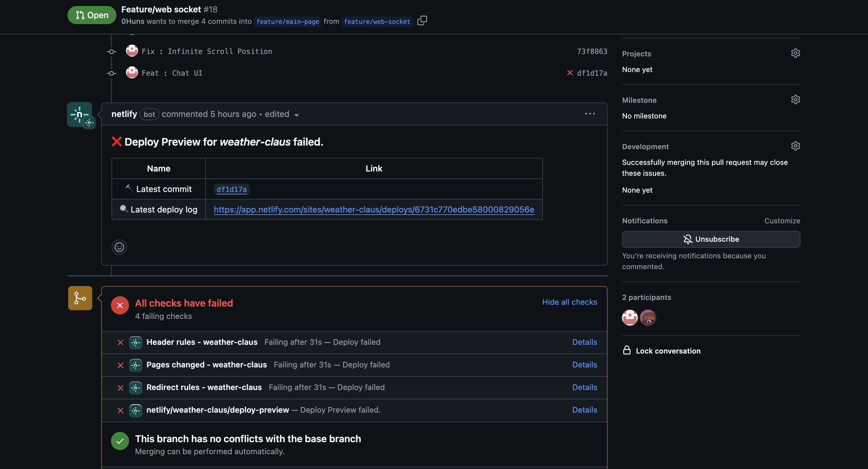The width and height of the screenshot is (868, 469).
Task: Open commit 73f8863
Action: pyautogui.click(x=592, y=51)
